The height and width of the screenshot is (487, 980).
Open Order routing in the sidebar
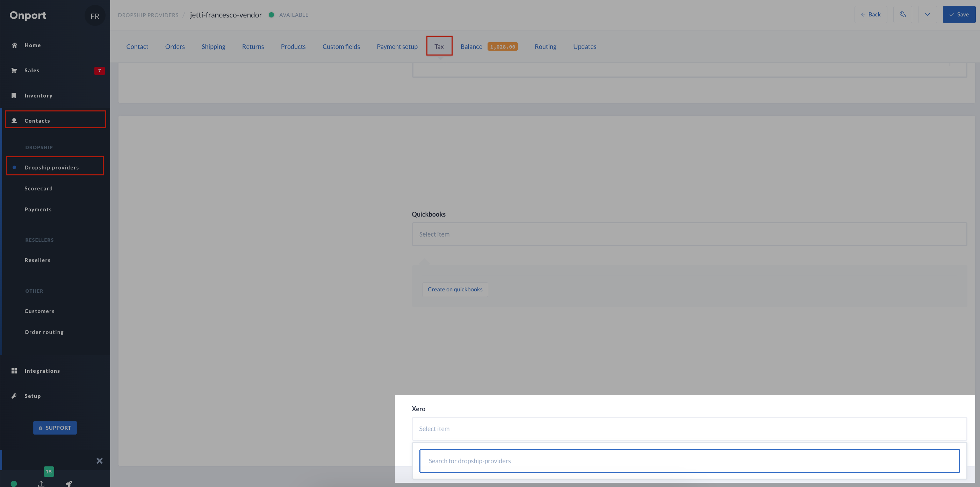click(44, 332)
